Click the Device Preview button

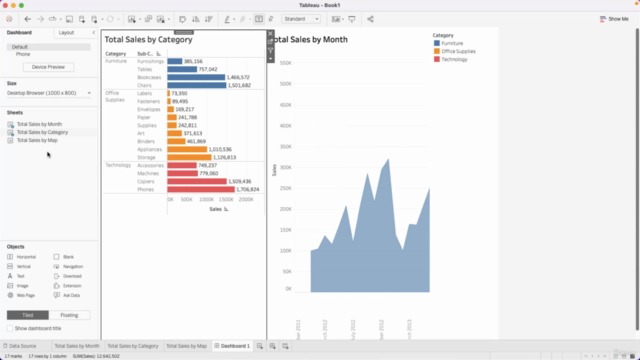[48, 67]
